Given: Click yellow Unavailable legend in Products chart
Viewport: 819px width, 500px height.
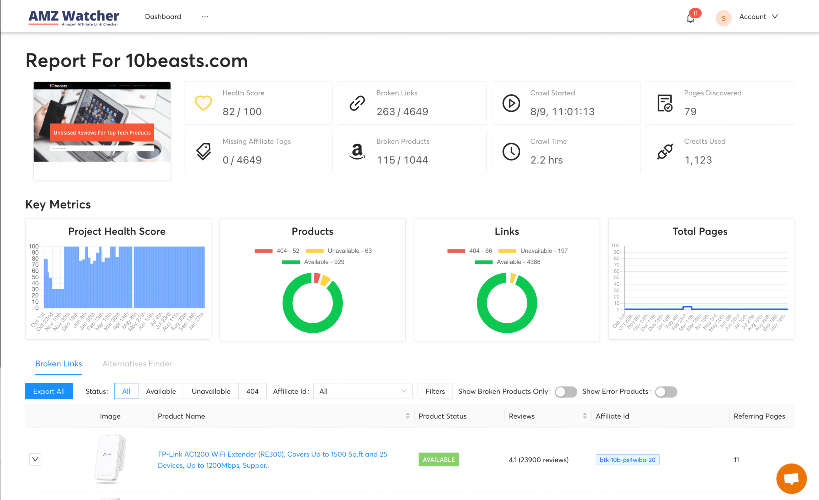Looking at the screenshot, I should 338,251.
